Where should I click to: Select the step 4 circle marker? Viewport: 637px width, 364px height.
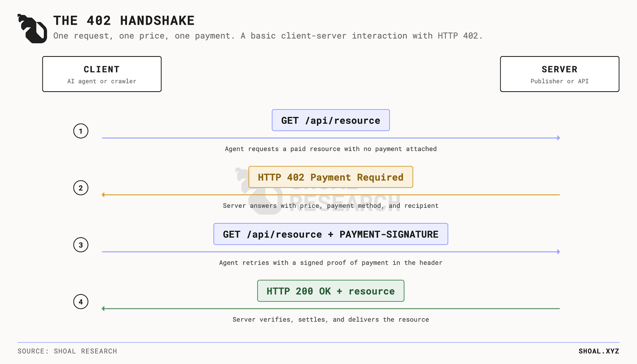point(81,302)
